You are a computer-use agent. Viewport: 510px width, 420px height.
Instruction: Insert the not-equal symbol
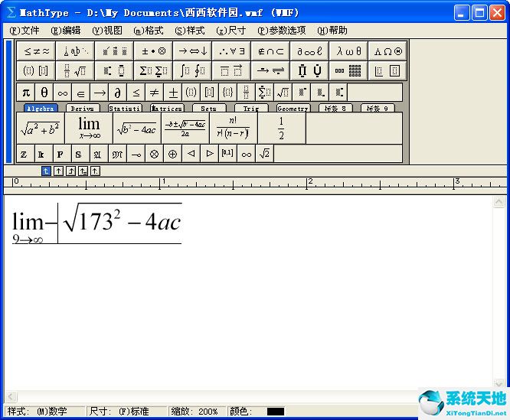[x=155, y=93]
